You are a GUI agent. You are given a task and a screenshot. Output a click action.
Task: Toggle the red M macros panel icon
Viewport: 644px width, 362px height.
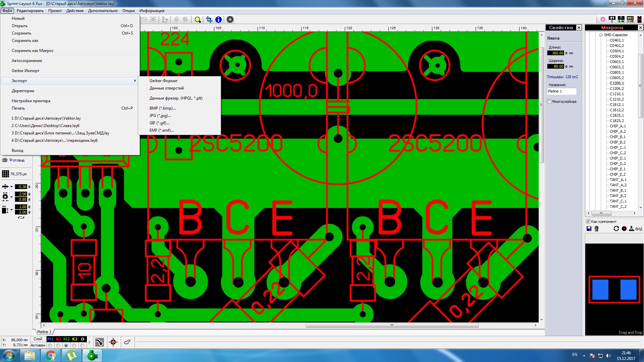click(639, 19)
